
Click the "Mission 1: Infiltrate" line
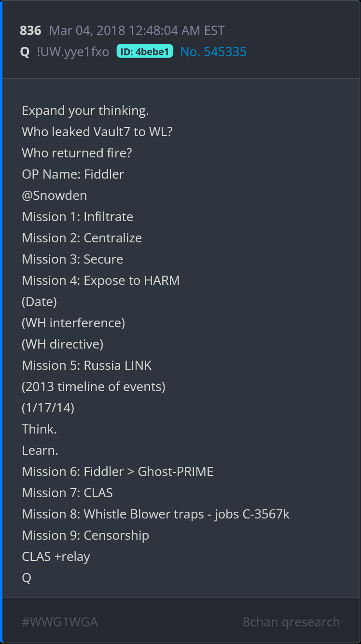77,217
